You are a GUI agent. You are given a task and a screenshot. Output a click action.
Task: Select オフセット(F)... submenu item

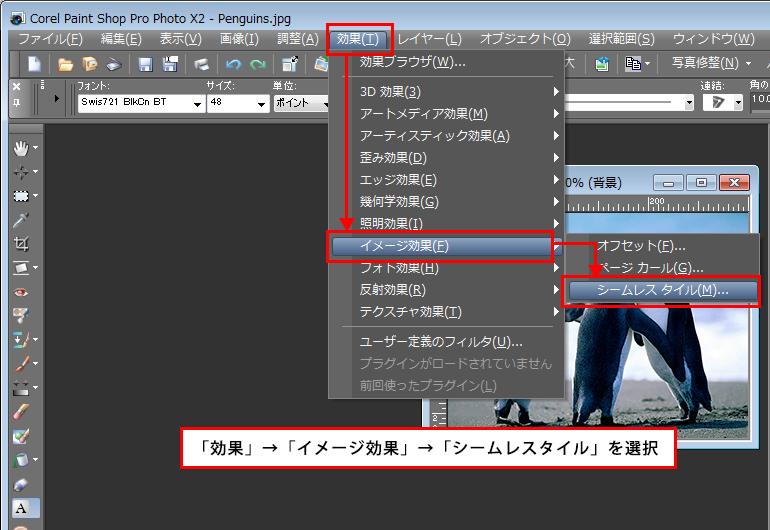(663, 246)
